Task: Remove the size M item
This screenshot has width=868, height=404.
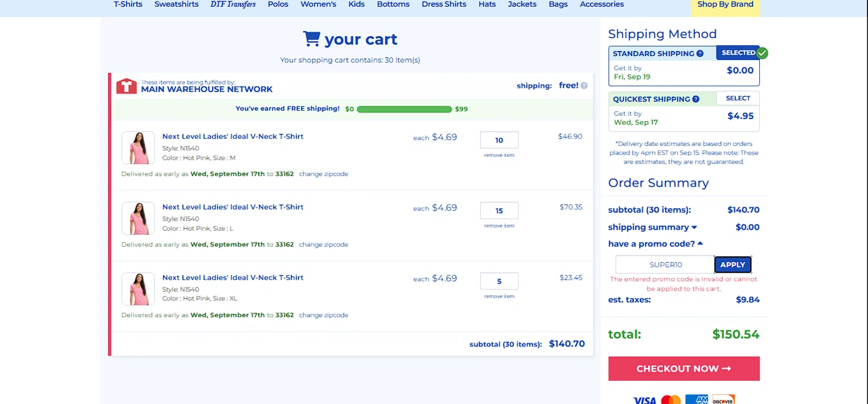Action: (499, 155)
